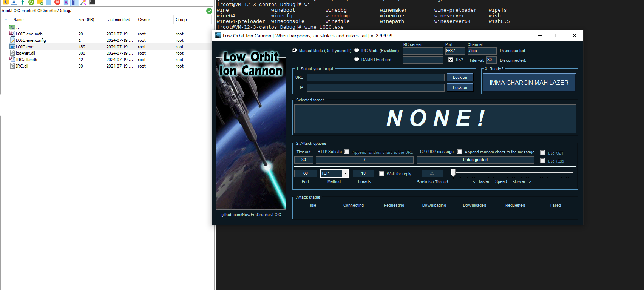Viewport: 644px width, 290px height.
Task: Click the purple A rename toolbar icon
Action: (x=66, y=2)
